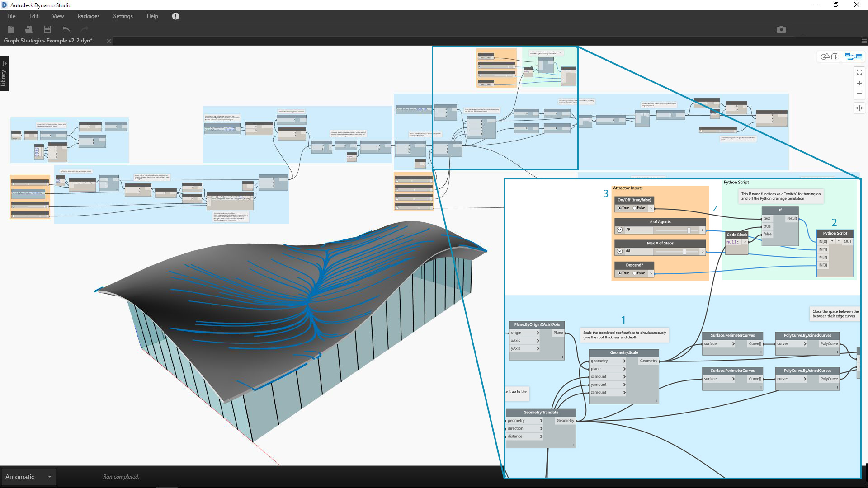Create a new file with the New icon
Screen dimensions: 868x488
tap(10, 29)
